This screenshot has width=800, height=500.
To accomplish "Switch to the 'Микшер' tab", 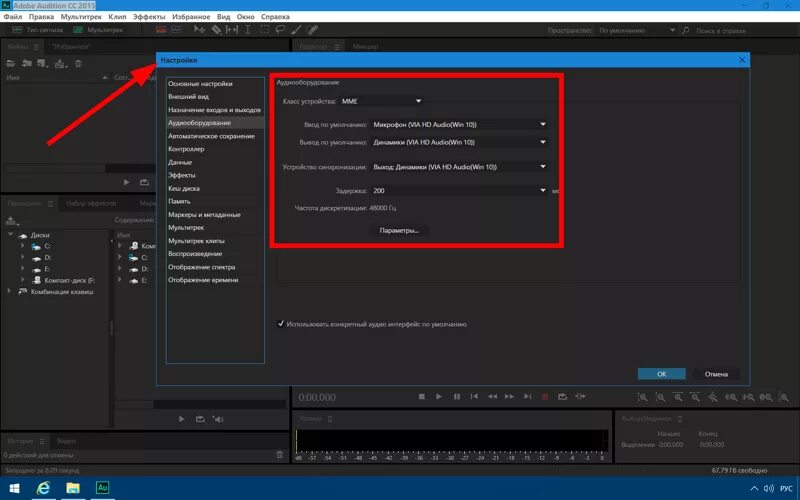I will click(x=365, y=46).
